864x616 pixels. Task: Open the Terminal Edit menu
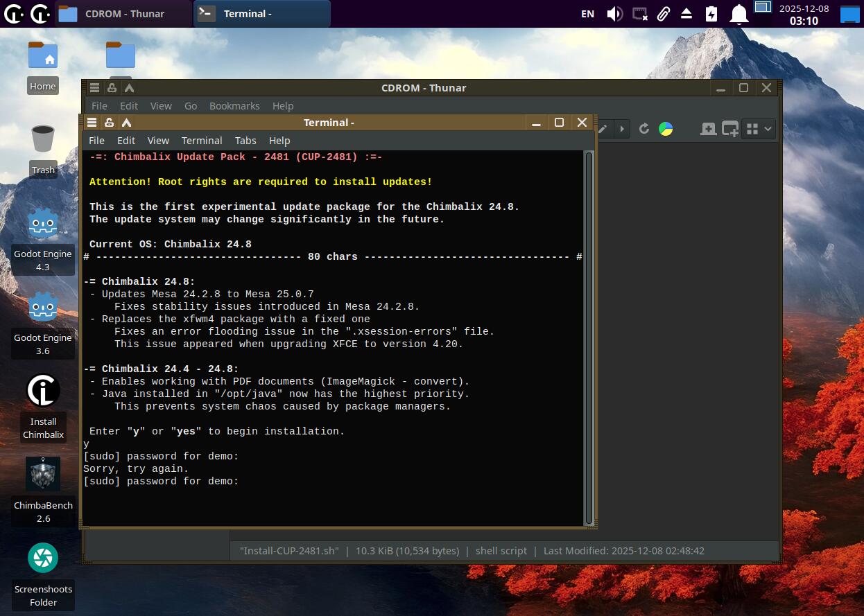click(x=126, y=141)
